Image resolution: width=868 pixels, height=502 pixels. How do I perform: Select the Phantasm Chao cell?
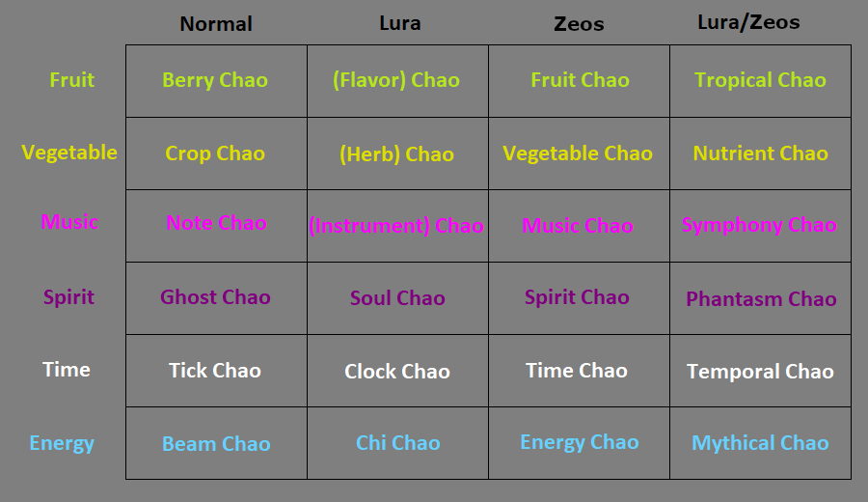[x=760, y=298]
